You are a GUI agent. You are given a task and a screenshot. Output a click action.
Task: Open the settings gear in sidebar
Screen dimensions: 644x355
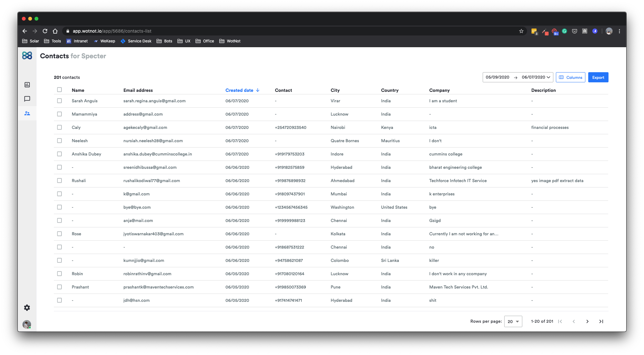[27, 308]
